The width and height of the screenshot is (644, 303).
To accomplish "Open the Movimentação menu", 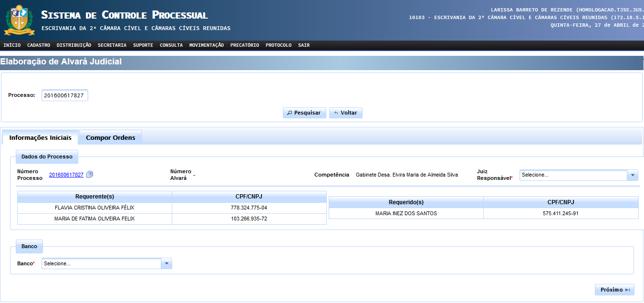I will 207,45.
